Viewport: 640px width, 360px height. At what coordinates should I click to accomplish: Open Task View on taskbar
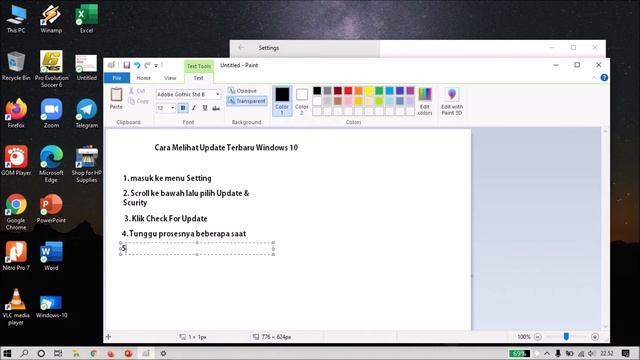(58, 353)
